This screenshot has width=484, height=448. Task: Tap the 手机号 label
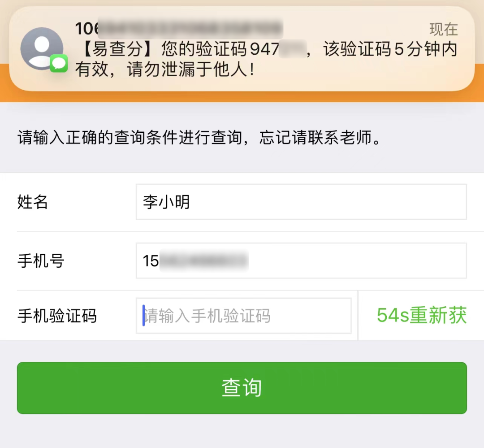tap(41, 261)
